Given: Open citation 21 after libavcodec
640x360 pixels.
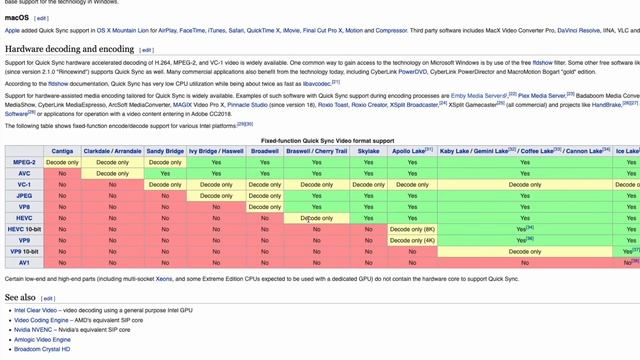Looking at the screenshot, I should click(336, 82).
